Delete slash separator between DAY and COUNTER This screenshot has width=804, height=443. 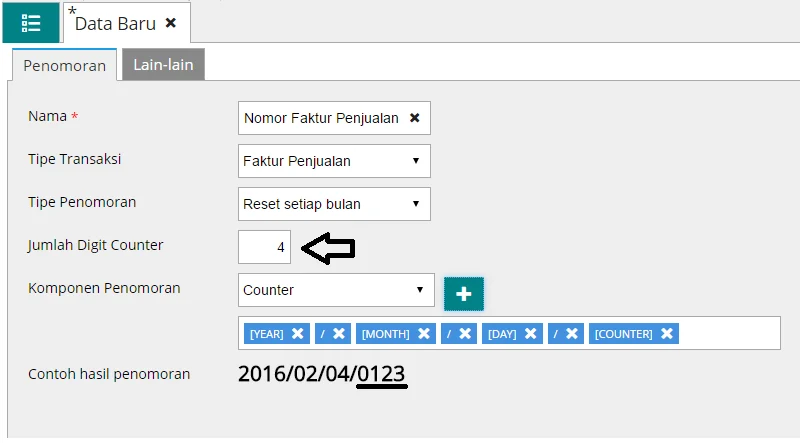tap(571, 333)
